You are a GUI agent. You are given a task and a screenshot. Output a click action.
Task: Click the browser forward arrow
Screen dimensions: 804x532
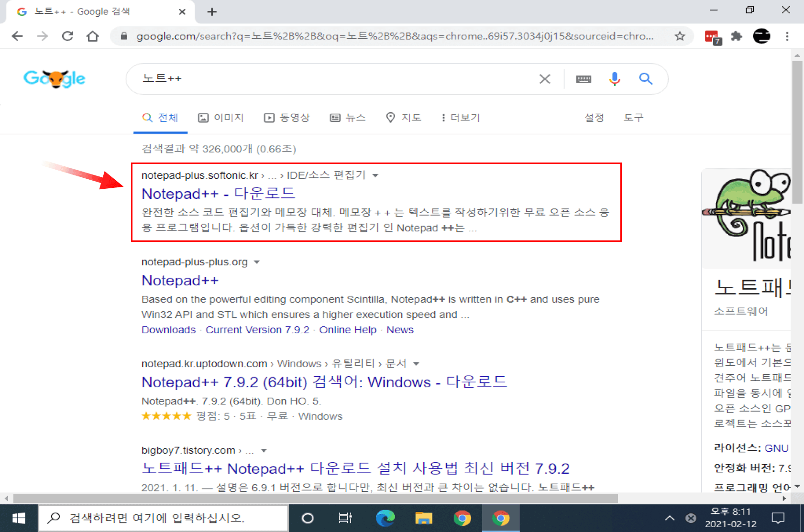pos(43,36)
